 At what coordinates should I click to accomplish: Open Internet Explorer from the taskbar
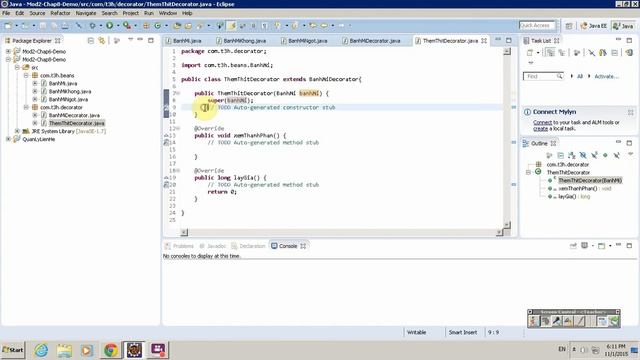41,350
